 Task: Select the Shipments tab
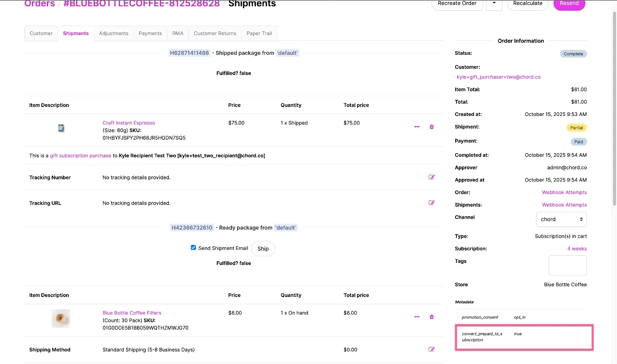76,33
